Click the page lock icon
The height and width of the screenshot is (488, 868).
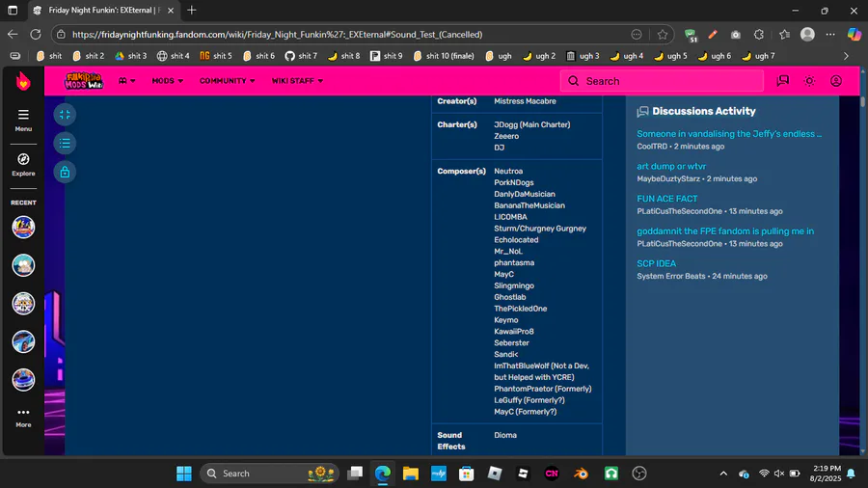point(65,172)
